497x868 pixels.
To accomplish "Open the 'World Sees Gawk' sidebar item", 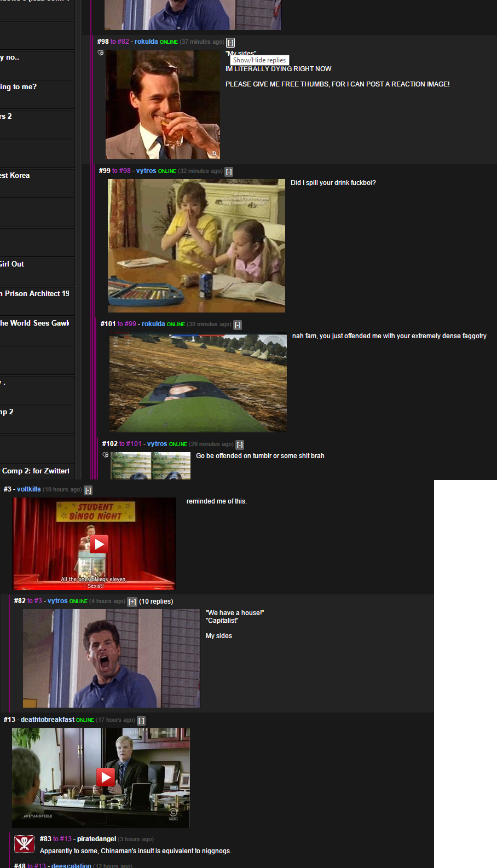I will (36, 323).
